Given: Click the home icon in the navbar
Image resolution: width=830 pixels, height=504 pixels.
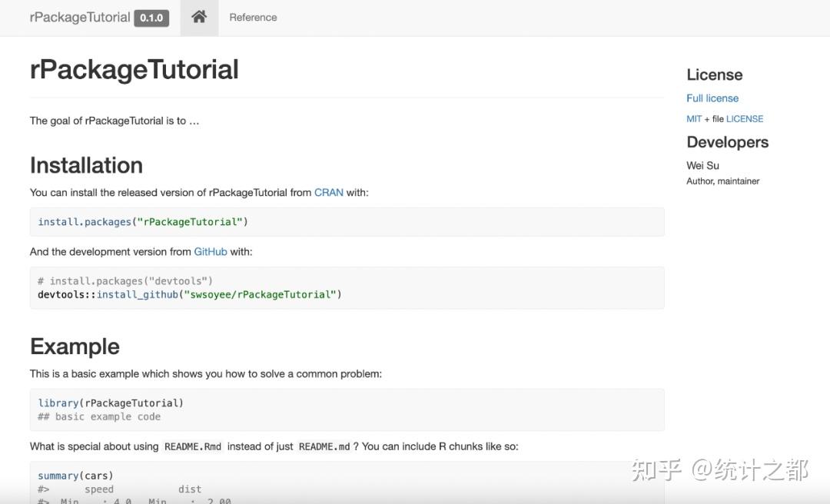Looking at the screenshot, I should (x=199, y=17).
